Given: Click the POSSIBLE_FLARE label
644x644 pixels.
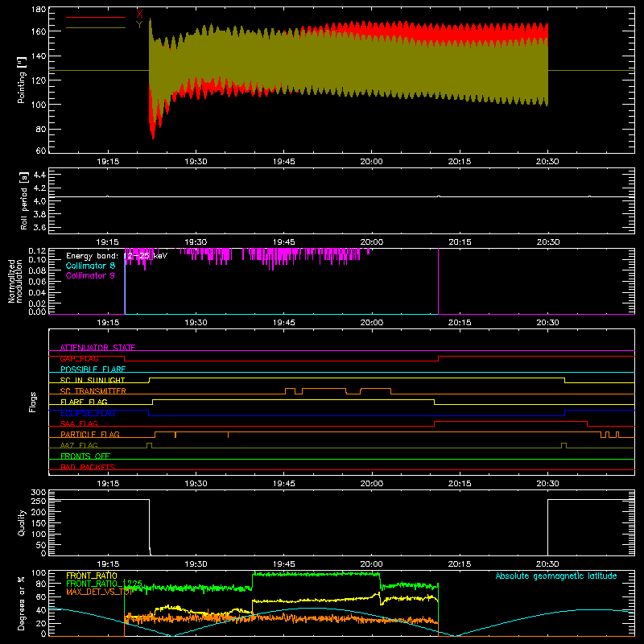Looking at the screenshot, I should click(x=93, y=369).
